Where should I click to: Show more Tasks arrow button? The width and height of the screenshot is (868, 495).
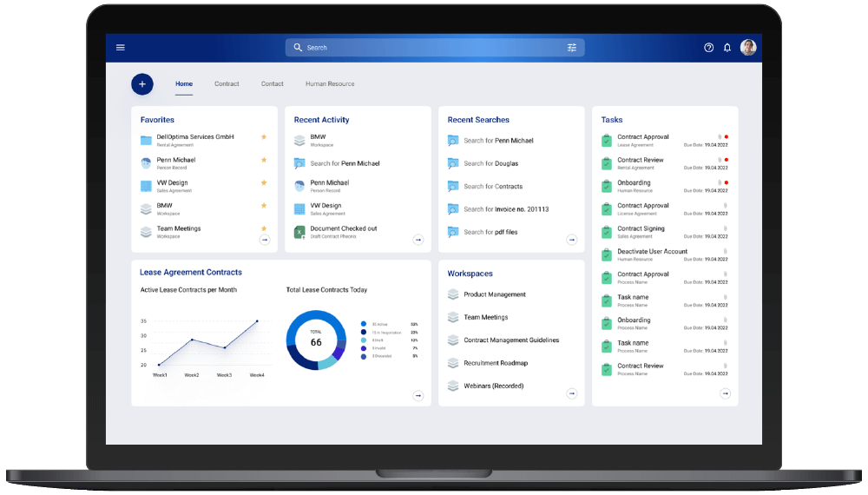(x=725, y=393)
